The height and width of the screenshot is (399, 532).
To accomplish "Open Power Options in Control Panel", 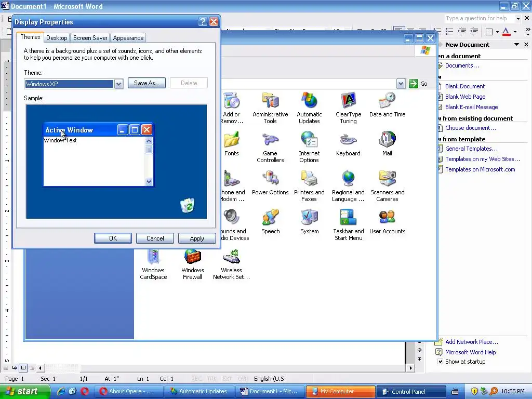I will [270, 183].
